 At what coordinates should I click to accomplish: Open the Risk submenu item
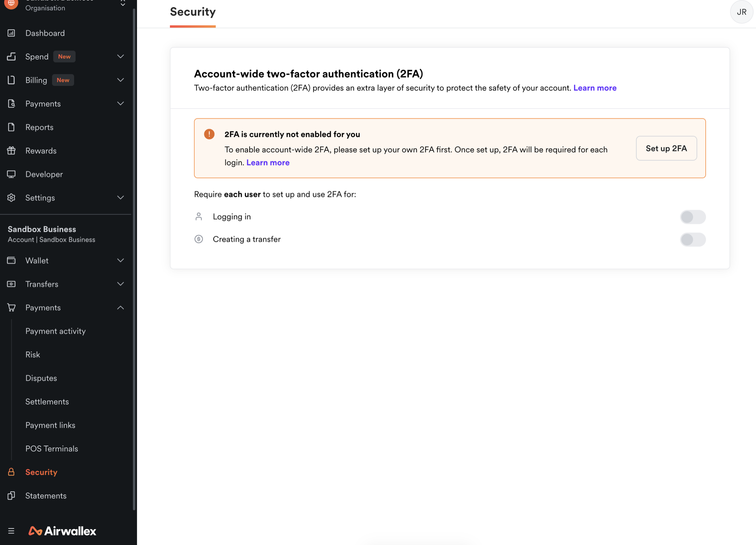(x=33, y=354)
